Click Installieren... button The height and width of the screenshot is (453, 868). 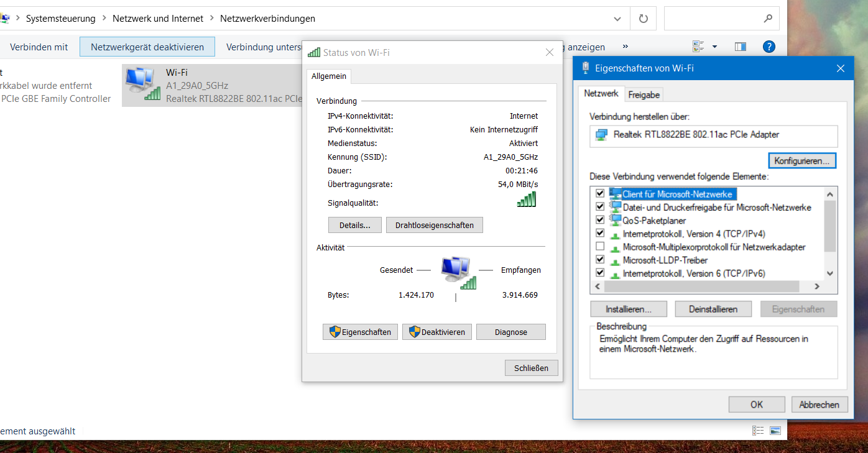[629, 309]
